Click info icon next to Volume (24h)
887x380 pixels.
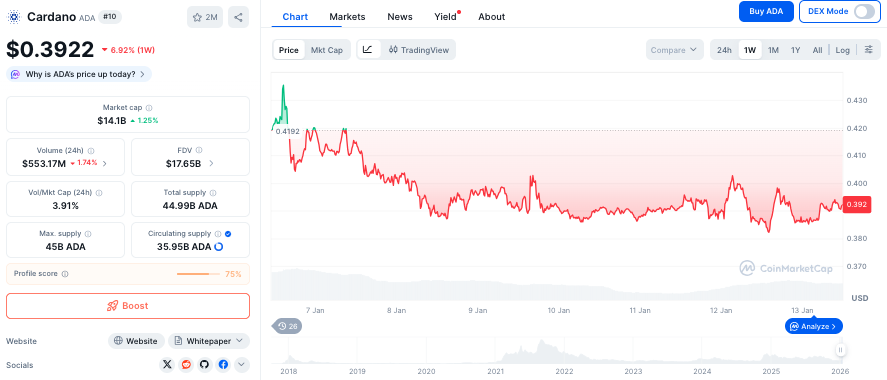91,151
